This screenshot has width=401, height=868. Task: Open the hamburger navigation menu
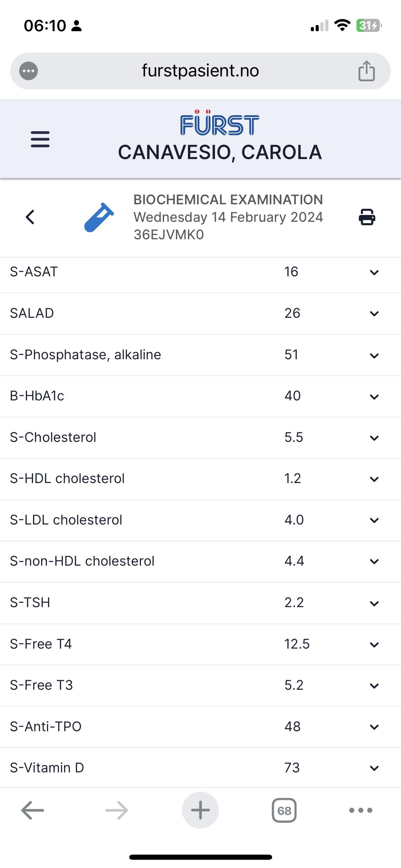tap(40, 139)
